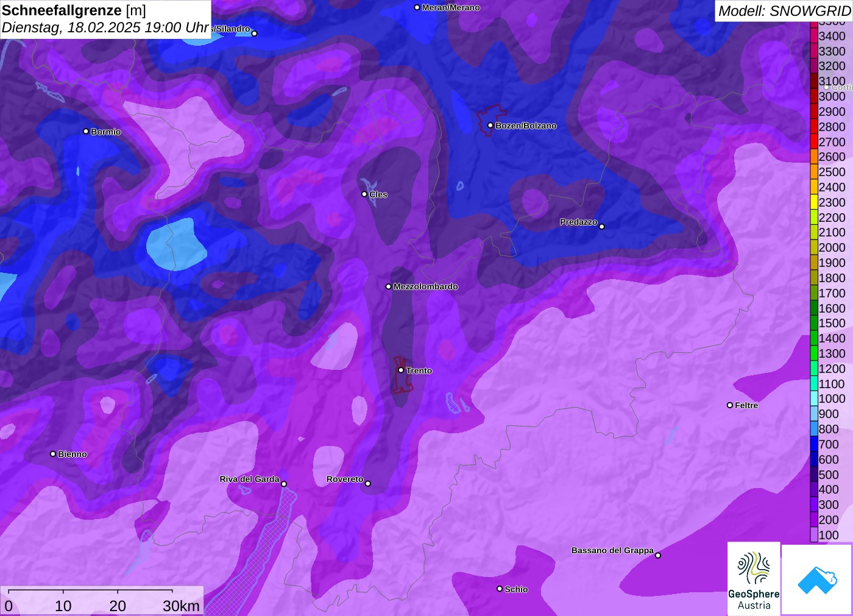Click the 1000 cyan legend swatch
The width and height of the screenshot is (853, 616).
814,398
